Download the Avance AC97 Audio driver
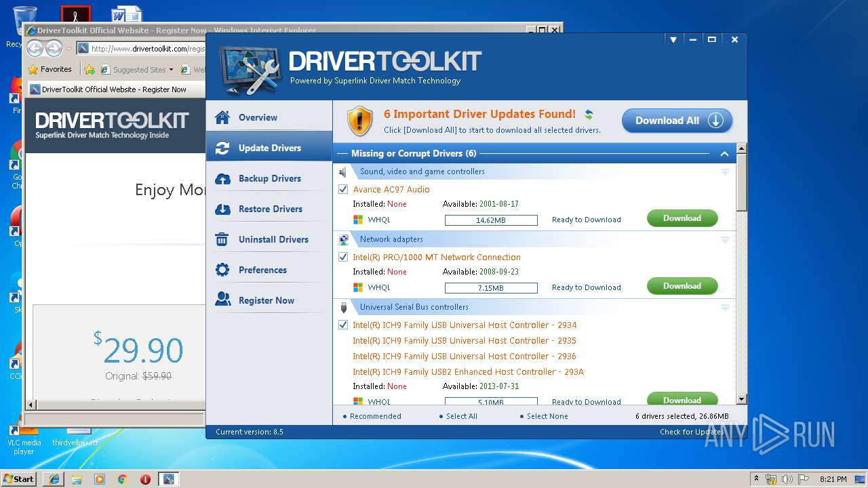This screenshot has height=488, width=868. point(682,218)
